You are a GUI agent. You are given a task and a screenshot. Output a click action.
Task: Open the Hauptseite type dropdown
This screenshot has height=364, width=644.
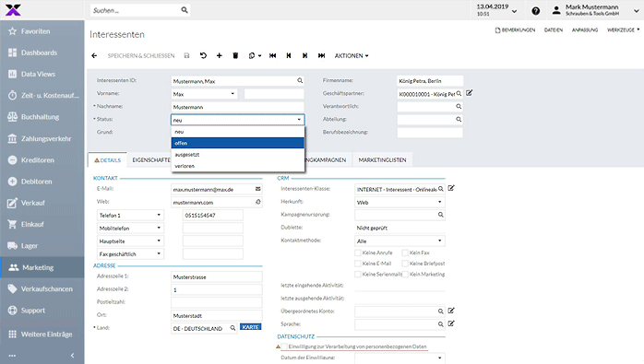159,241
